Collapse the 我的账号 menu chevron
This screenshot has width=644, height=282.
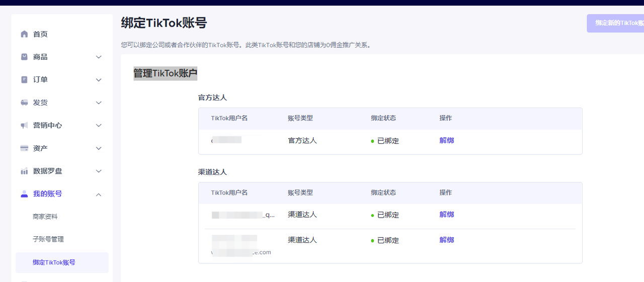point(99,194)
